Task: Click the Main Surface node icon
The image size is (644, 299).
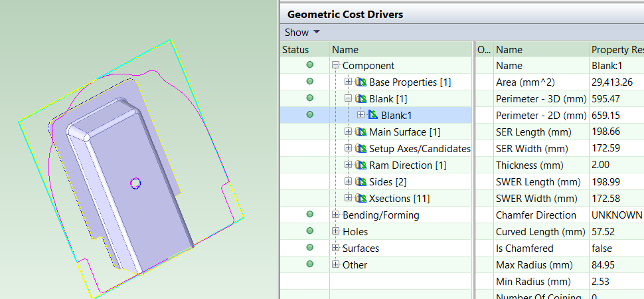Action: [361, 132]
